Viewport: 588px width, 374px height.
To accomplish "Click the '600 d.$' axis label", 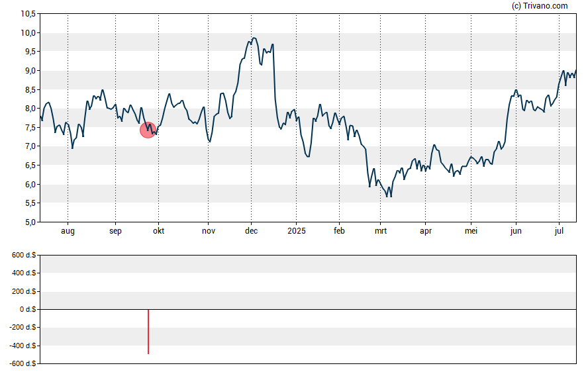I will 24,256.
